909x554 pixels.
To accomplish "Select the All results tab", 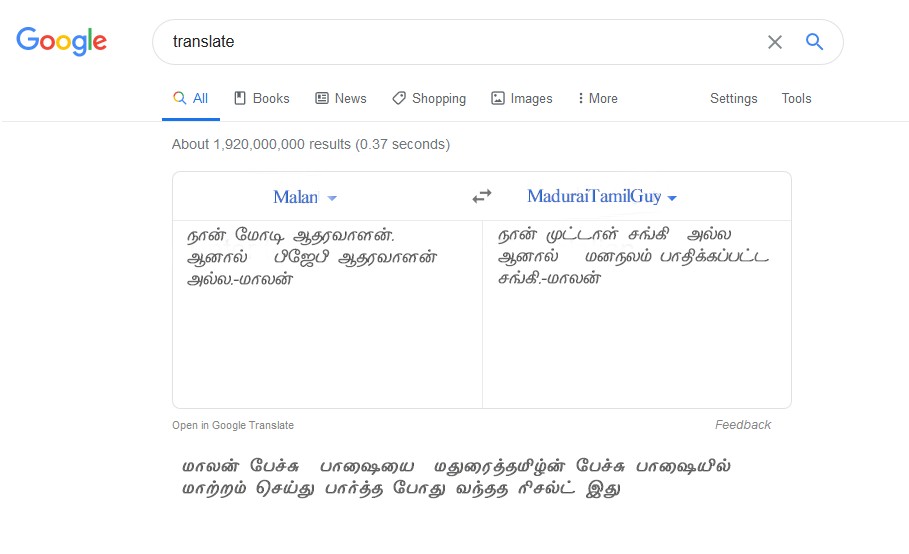I will coord(191,99).
